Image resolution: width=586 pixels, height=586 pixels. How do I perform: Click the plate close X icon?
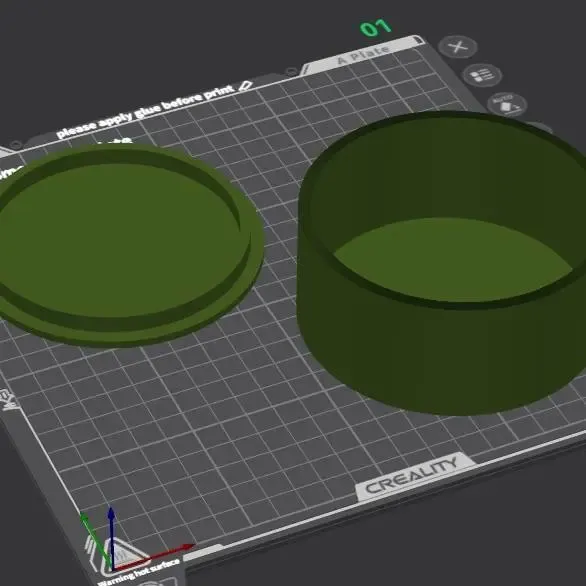pos(457,47)
